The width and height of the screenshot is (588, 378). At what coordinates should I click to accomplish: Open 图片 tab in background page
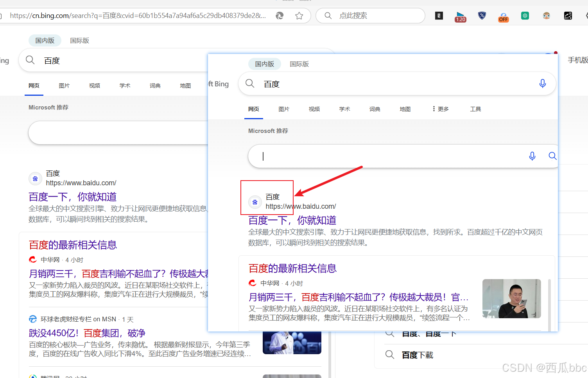pos(64,86)
